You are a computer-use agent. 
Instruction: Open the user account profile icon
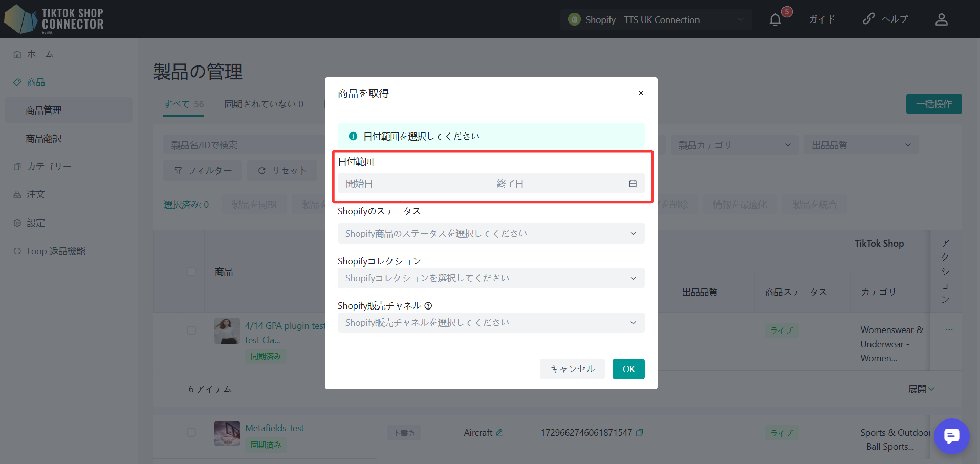tap(941, 19)
